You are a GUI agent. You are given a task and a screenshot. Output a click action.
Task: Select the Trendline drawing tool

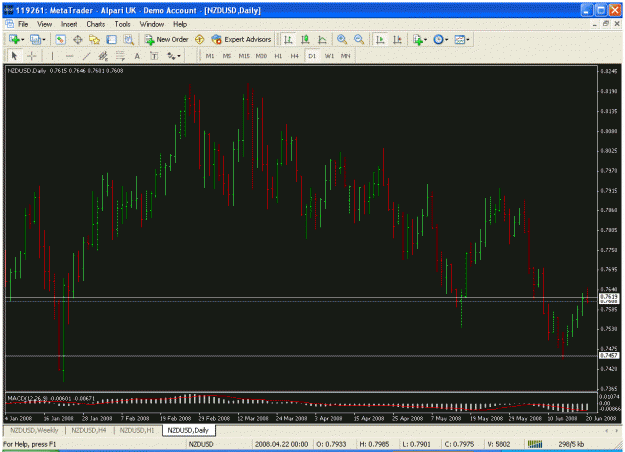[86, 56]
